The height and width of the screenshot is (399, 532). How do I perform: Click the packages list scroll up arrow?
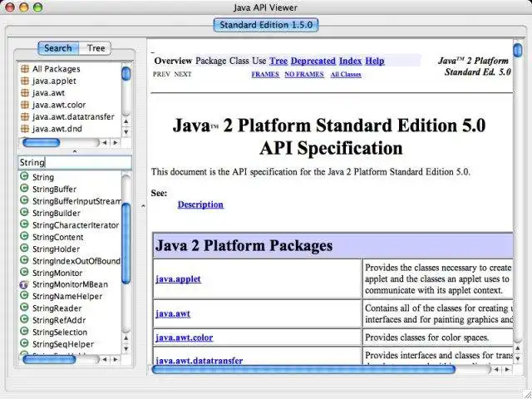point(126,121)
